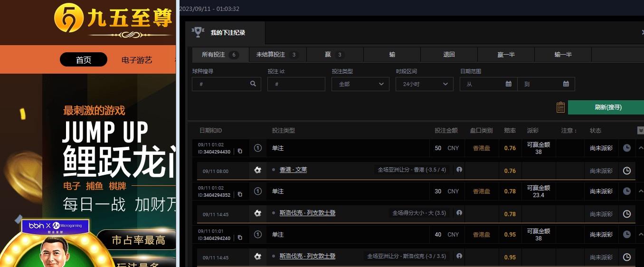Open calendar icon in the 从 date field
The height and width of the screenshot is (267, 644).
509,84
